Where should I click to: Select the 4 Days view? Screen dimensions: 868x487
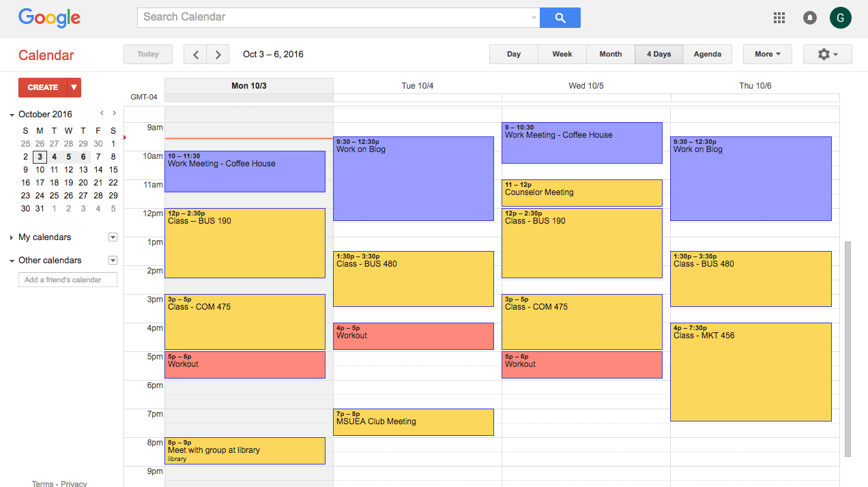point(659,55)
